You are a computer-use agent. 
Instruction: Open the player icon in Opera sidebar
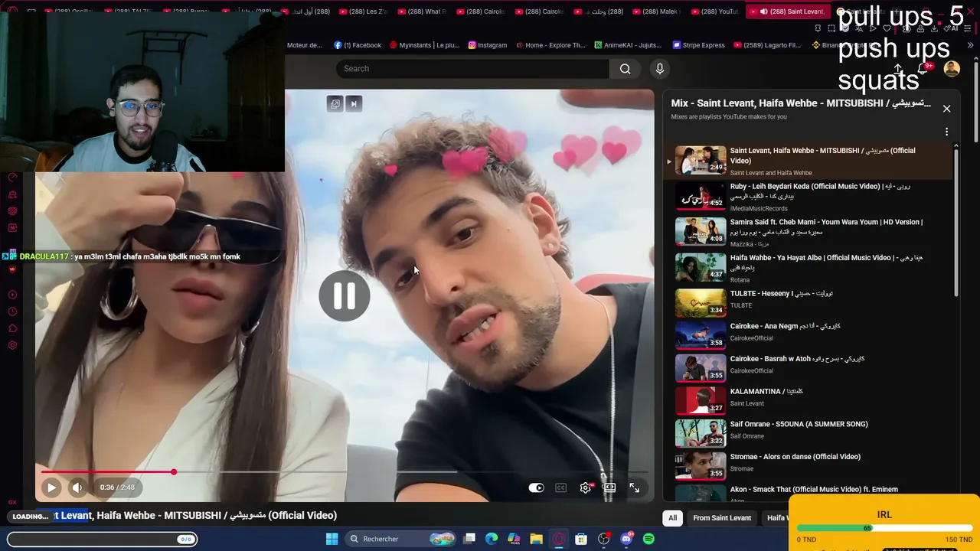[12, 295]
